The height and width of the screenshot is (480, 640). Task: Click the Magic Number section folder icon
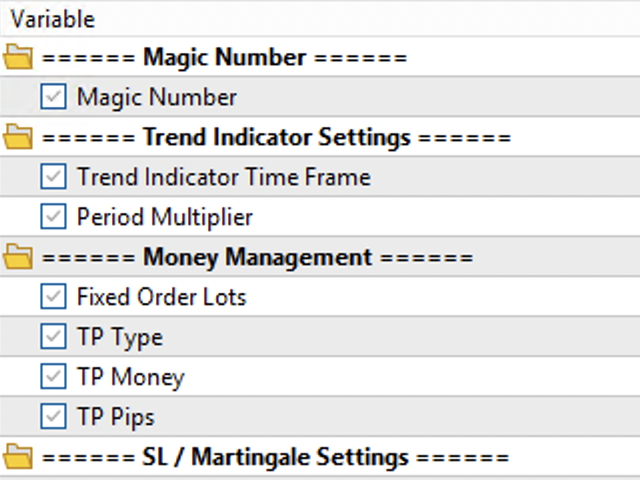pyautogui.click(x=18, y=57)
